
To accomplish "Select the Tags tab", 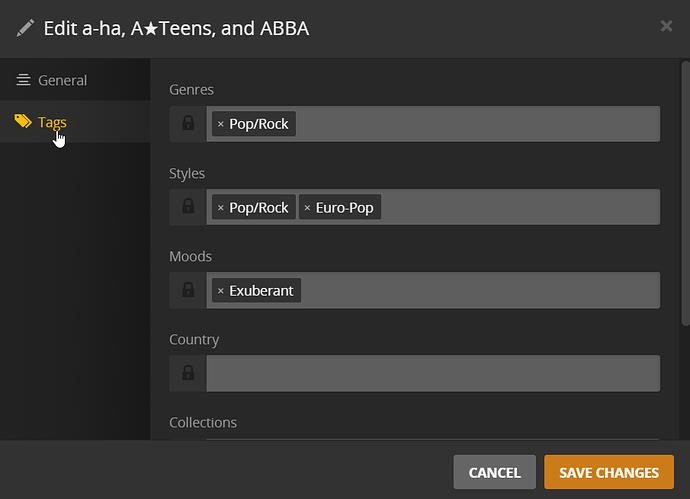I will 52,122.
